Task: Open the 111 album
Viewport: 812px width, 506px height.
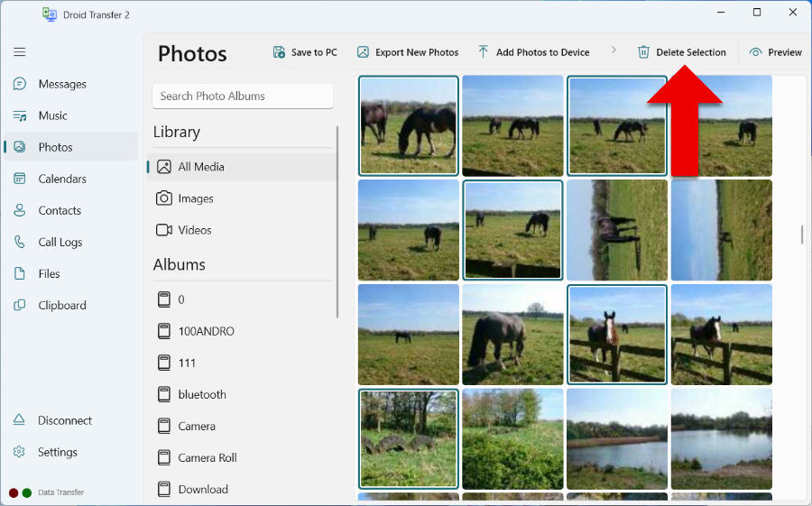Action: pyautogui.click(x=187, y=363)
